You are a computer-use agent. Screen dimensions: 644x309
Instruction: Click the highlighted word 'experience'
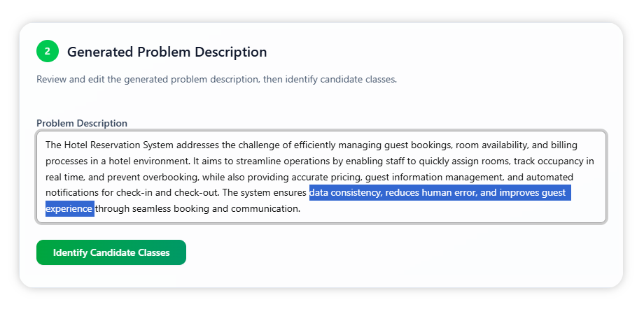(69, 208)
